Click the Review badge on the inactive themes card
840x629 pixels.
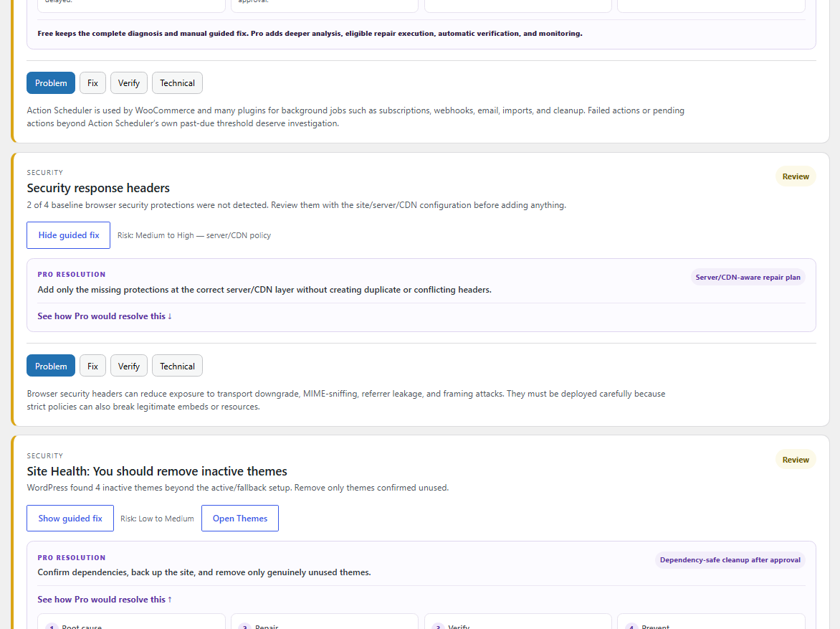point(796,460)
